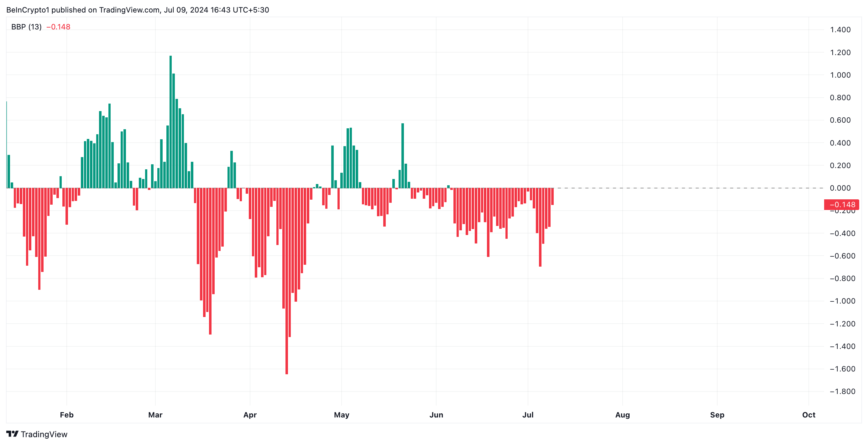Click the Feb label on time axis
Screen dimensions: 868x445
[x=67, y=415]
